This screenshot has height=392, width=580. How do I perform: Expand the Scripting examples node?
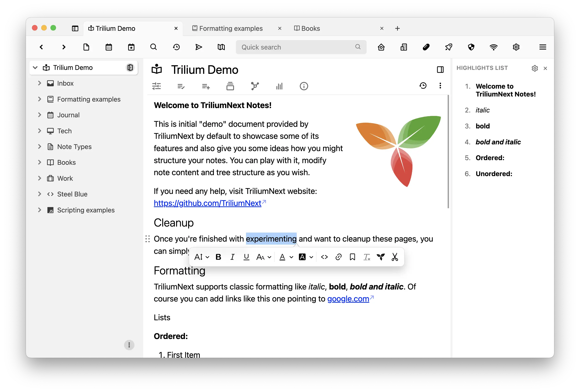tap(39, 210)
